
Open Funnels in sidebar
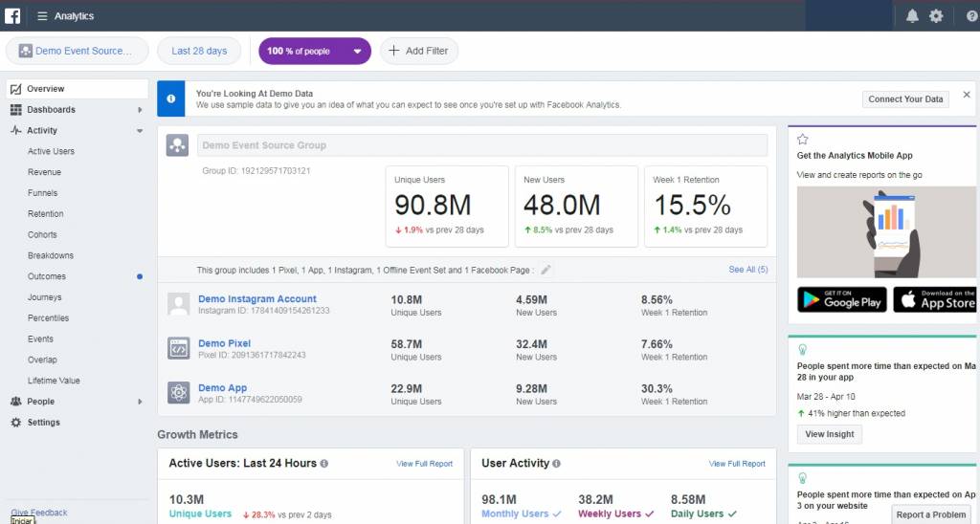click(x=42, y=193)
